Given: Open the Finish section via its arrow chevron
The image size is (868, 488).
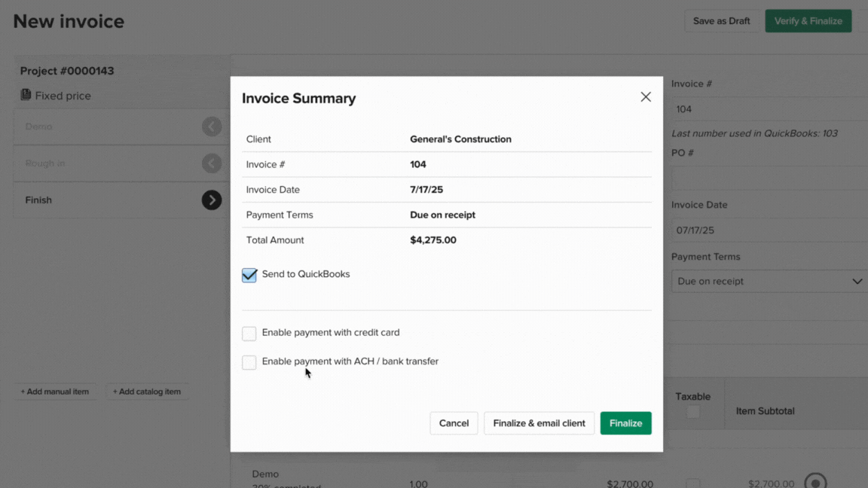Looking at the screenshot, I should pyautogui.click(x=212, y=200).
